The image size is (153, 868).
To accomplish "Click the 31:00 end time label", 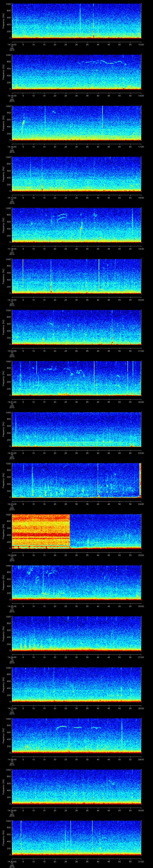I will (141, 861).
